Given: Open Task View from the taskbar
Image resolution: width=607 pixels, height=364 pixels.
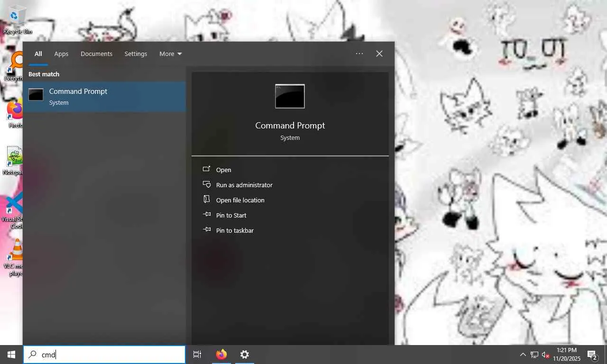Looking at the screenshot, I should tap(197, 355).
